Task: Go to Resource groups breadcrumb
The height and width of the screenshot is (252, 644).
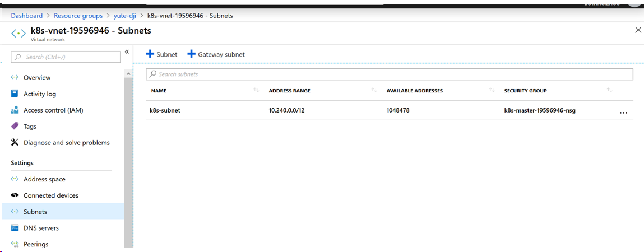Action: tap(78, 16)
